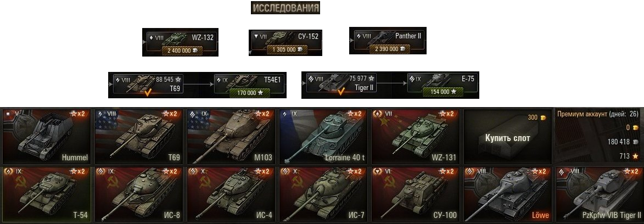The width and height of the screenshot is (644, 224).
Task: Select the Hummel tank in garage
Action: [x=47, y=137]
